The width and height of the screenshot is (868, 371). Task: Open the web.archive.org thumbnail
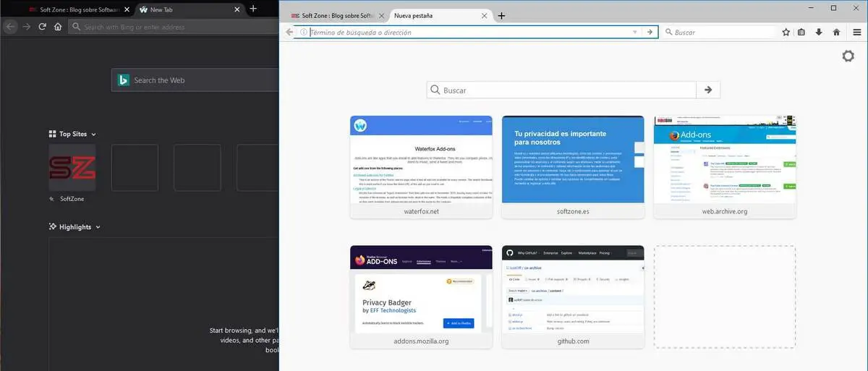click(x=724, y=167)
